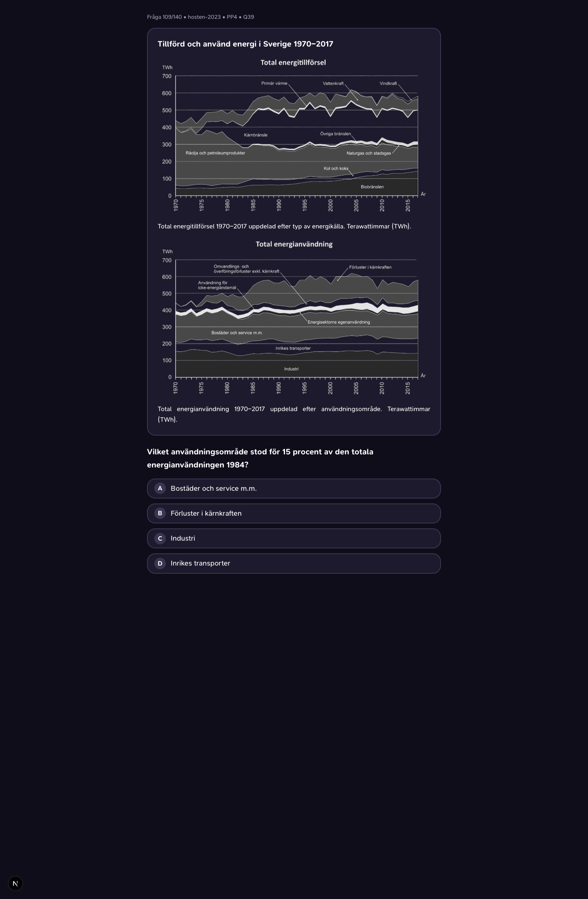Open the Next.js dev tools N icon
Screen dimensions: 588x899
pyautogui.click(x=16, y=883)
